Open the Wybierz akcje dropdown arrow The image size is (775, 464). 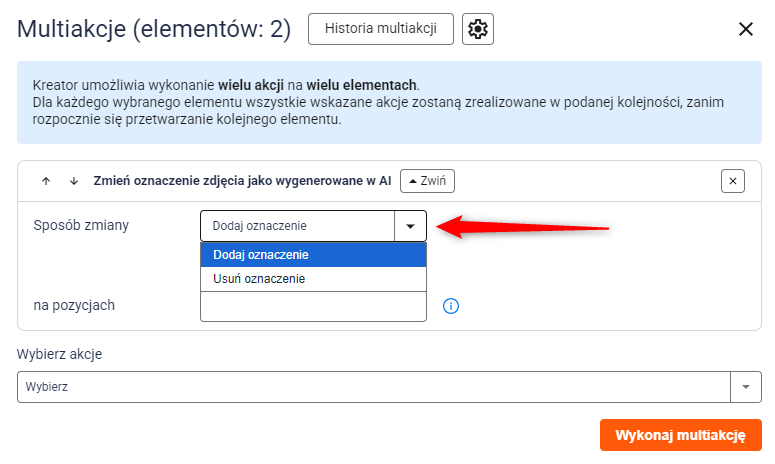746,387
